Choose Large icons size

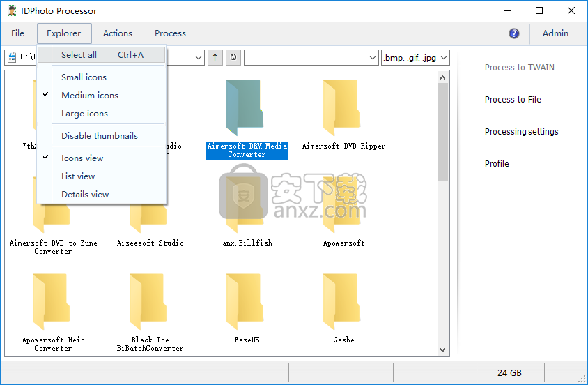102,113
